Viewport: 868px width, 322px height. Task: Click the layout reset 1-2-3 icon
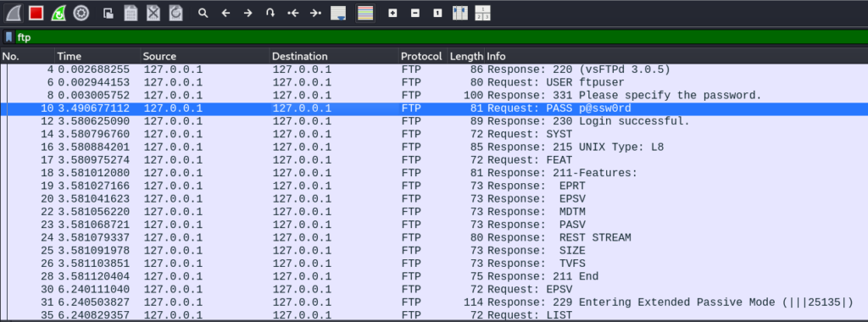(x=482, y=13)
